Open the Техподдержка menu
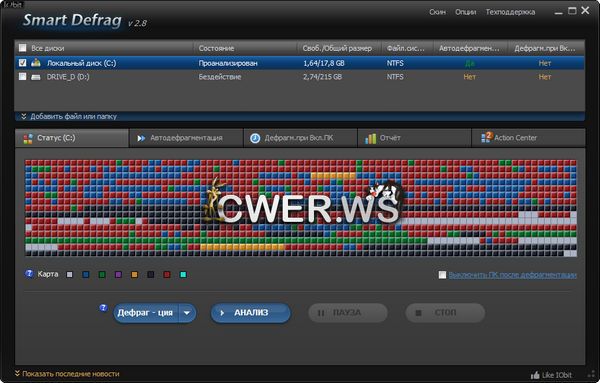This screenshot has height=383, width=600. pyautogui.click(x=510, y=12)
